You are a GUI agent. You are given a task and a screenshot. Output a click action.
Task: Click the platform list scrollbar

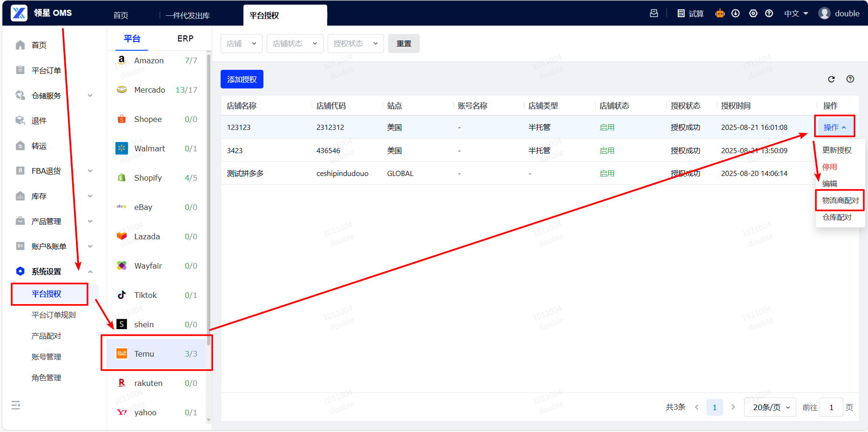(x=209, y=200)
